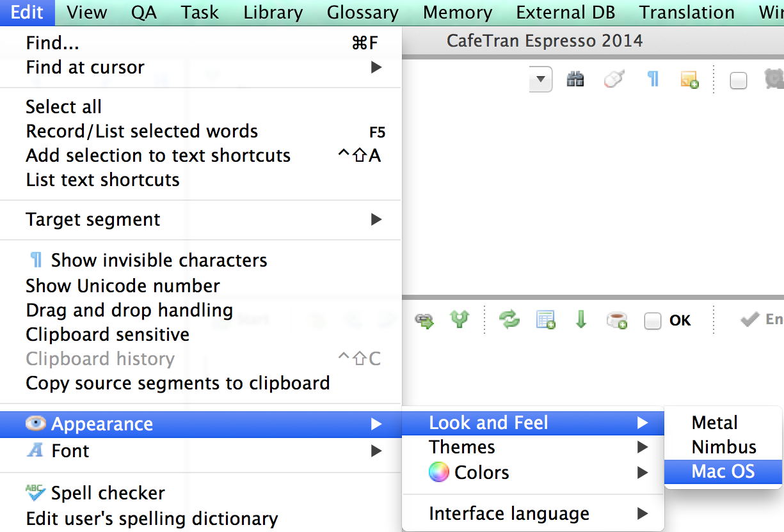Click the chain link with green arrow icon

pyautogui.click(x=424, y=320)
